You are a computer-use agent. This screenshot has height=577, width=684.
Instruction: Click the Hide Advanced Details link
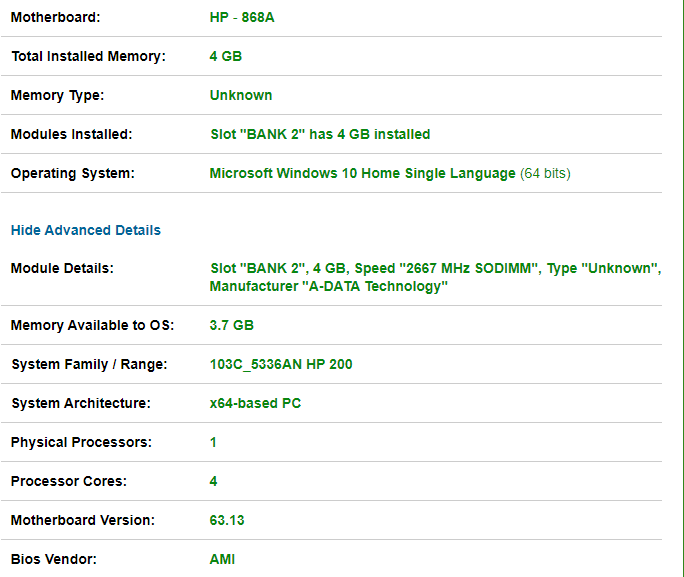[x=86, y=230]
